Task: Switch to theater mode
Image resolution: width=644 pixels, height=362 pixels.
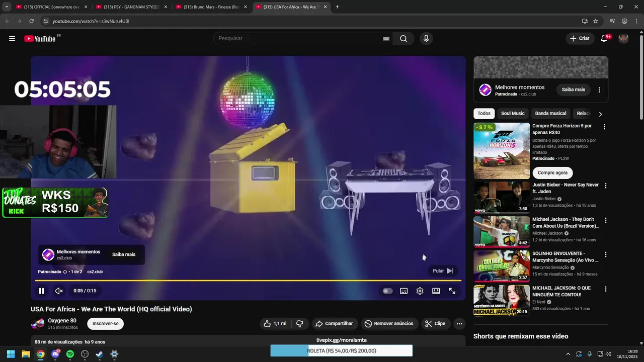Action: pyautogui.click(x=436, y=291)
